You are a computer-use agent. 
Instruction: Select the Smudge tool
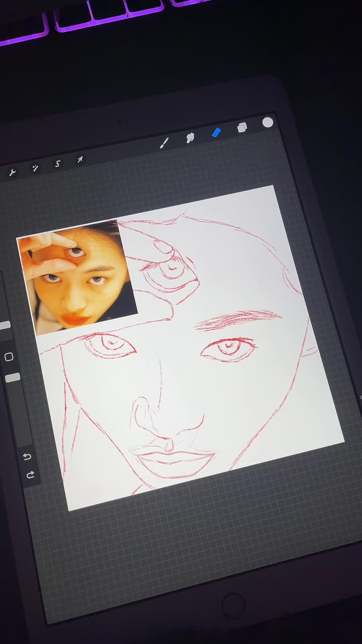(x=190, y=138)
